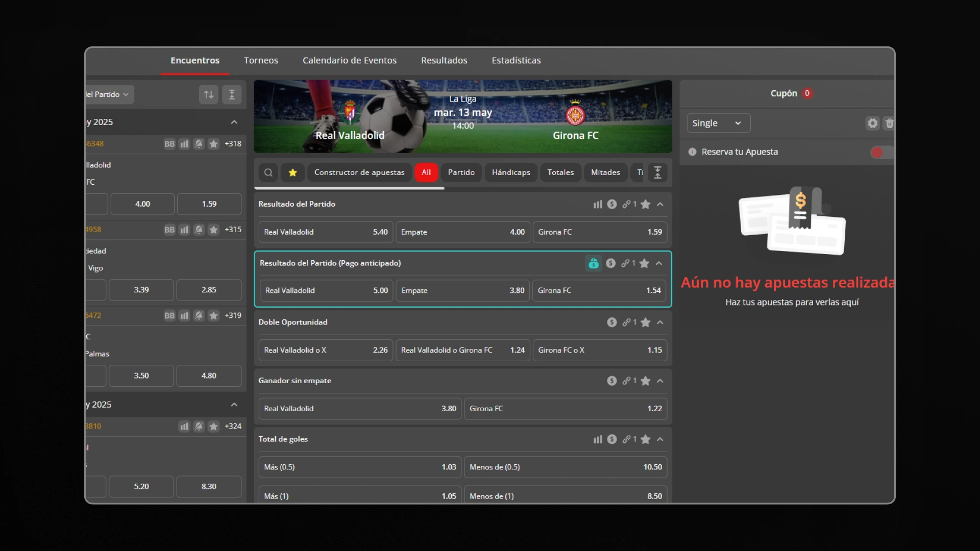Open Calendario de Eventos tab

pos(350,60)
